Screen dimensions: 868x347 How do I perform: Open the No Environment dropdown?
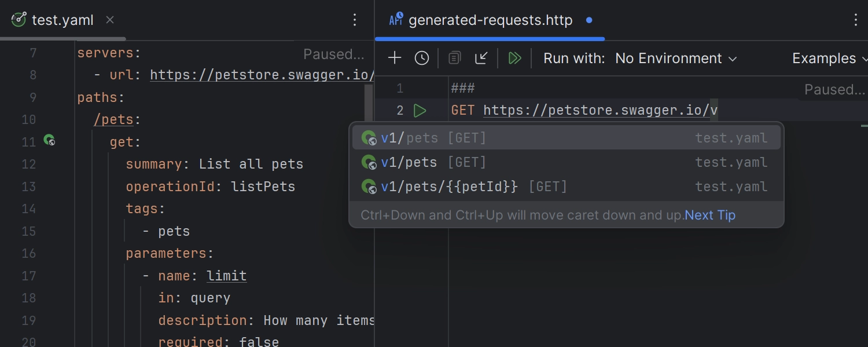[676, 59]
